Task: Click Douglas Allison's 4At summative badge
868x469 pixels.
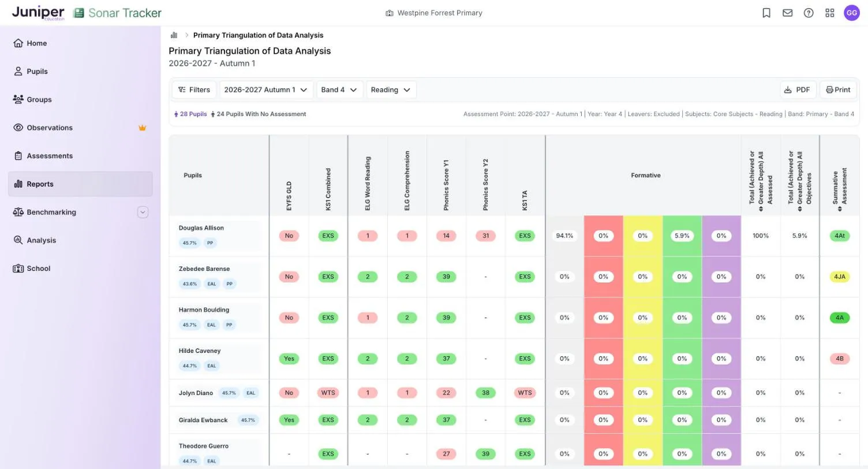Action: 839,236
